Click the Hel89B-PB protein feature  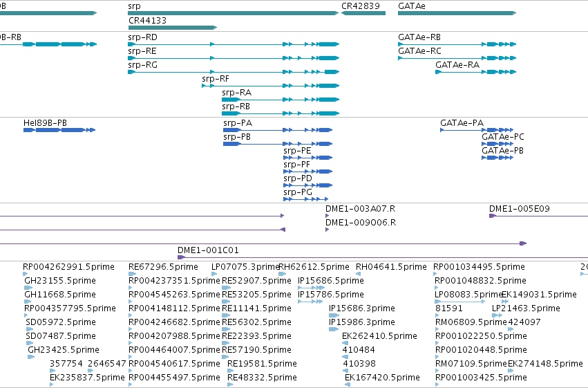click(59, 130)
